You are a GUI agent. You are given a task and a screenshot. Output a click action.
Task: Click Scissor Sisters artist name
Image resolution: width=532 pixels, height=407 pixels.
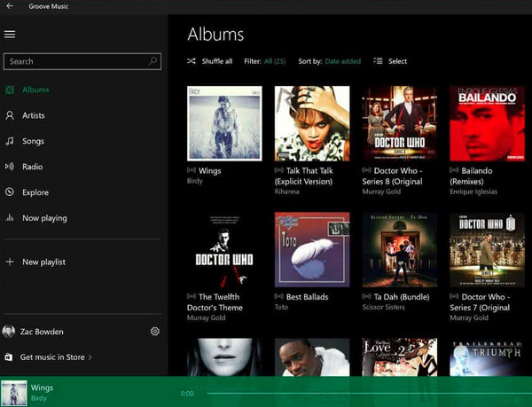point(383,307)
